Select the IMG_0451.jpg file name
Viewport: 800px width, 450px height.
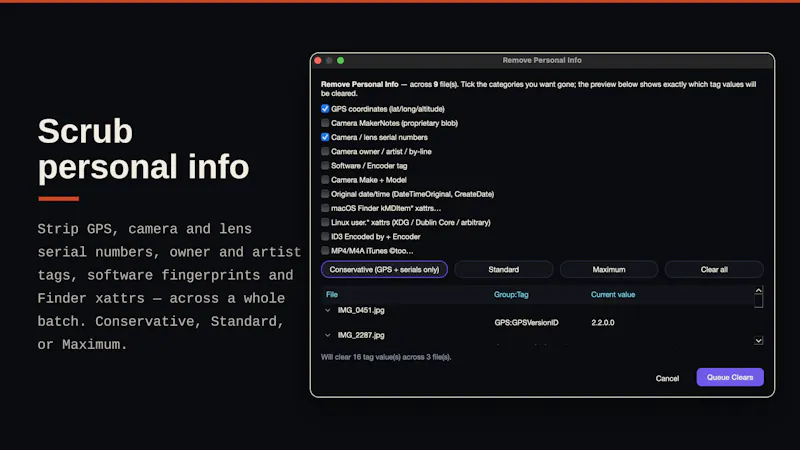tap(361, 310)
